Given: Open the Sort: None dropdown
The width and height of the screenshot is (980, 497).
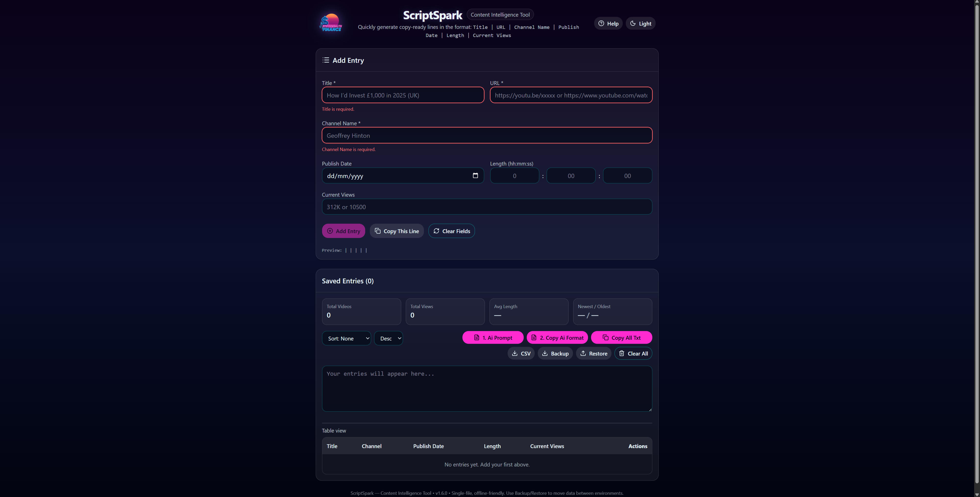Looking at the screenshot, I should click(346, 338).
